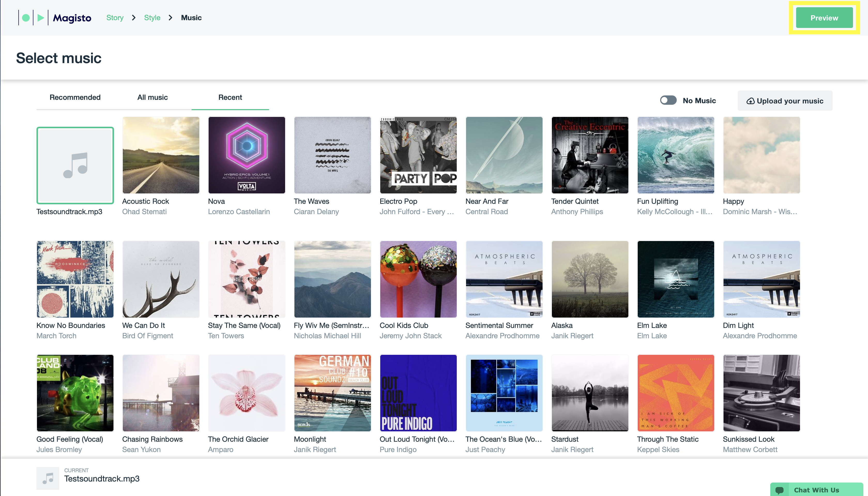Pick the We Can Do It antler cover
Screen dimensions: 868x496
(161, 279)
